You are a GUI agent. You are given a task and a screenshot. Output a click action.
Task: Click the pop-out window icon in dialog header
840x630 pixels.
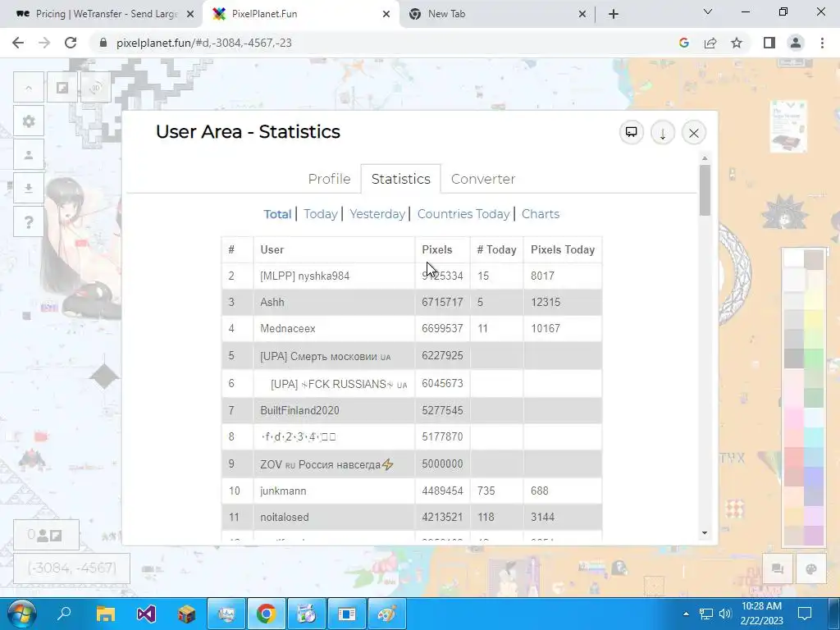[x=632, y=132]
